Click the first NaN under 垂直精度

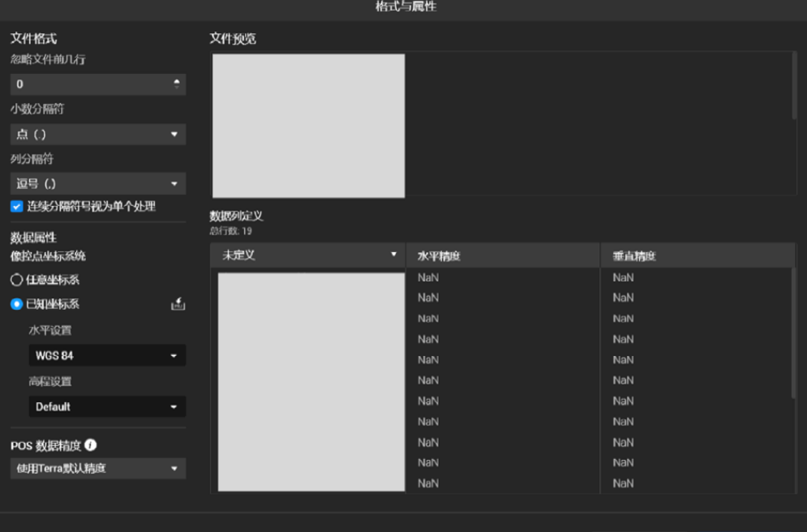[623, 278]
